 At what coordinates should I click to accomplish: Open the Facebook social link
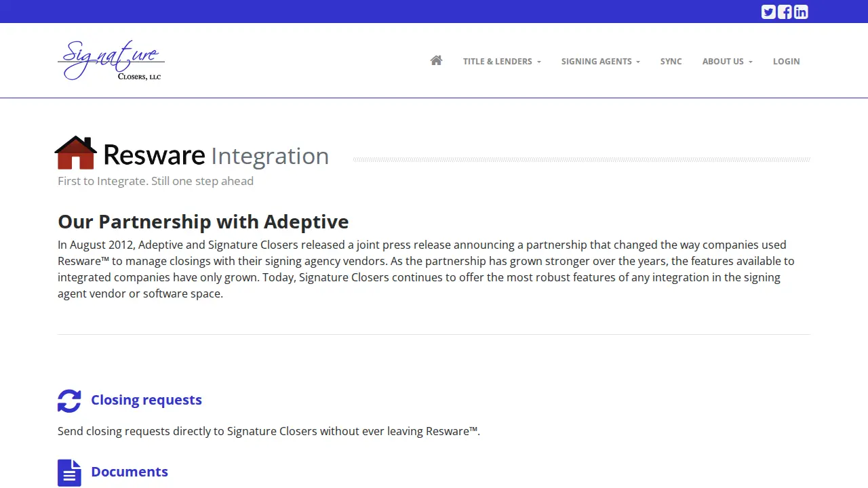(785, 12)
